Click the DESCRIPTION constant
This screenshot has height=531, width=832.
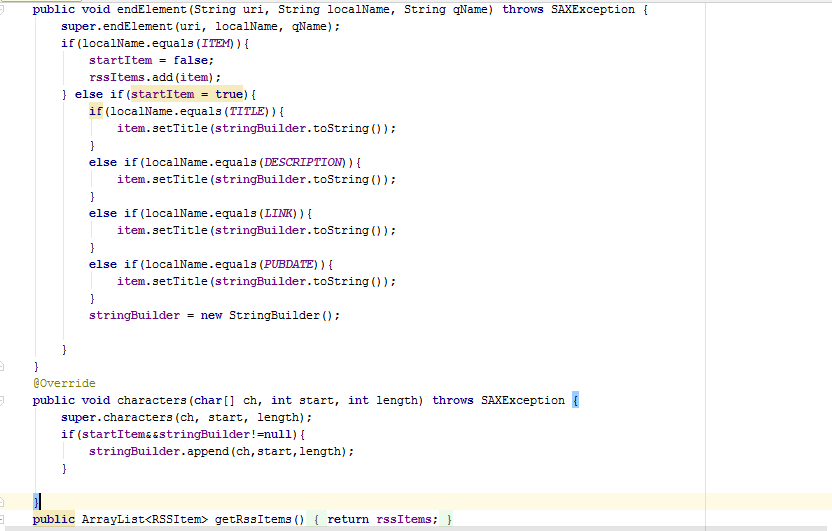pos(303,162)
